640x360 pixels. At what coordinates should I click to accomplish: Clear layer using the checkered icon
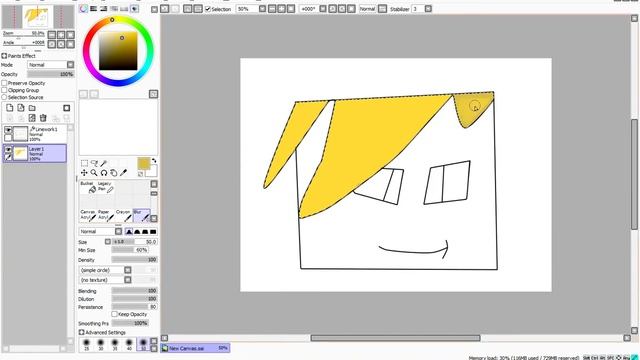click(x=32, y=118)
